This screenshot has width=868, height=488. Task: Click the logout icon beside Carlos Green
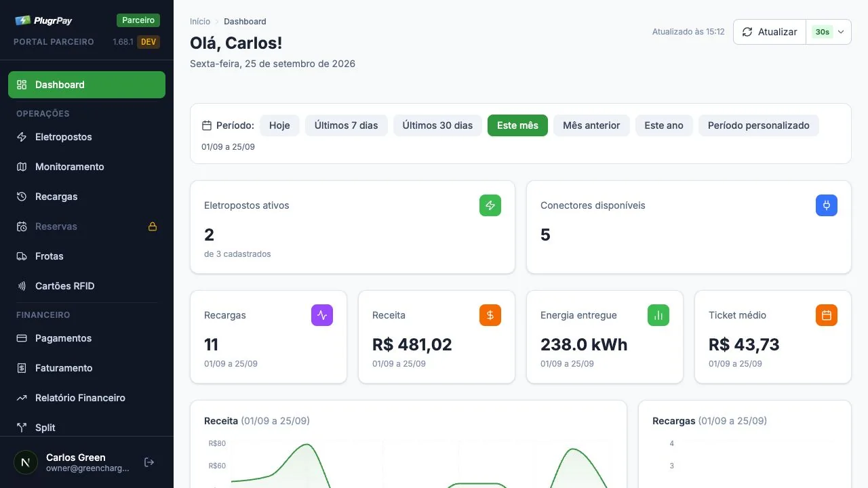pos(149,462)
